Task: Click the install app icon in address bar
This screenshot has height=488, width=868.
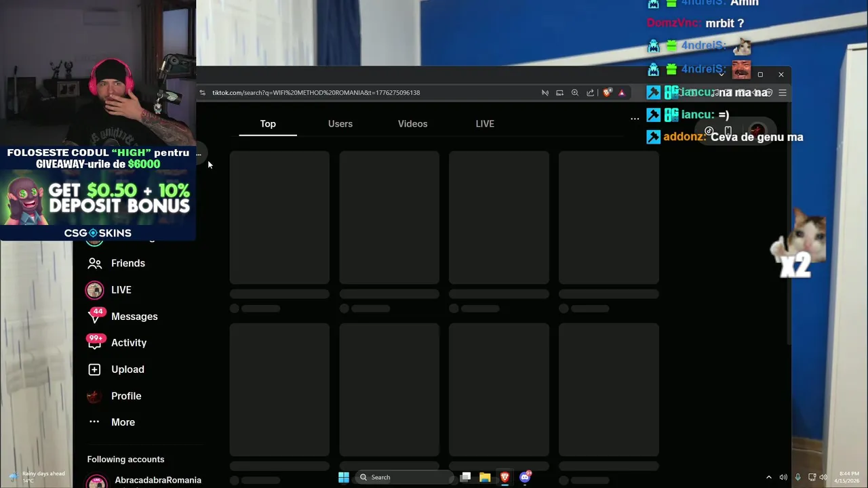Action: pyautogui.click(x=559, y=92)
